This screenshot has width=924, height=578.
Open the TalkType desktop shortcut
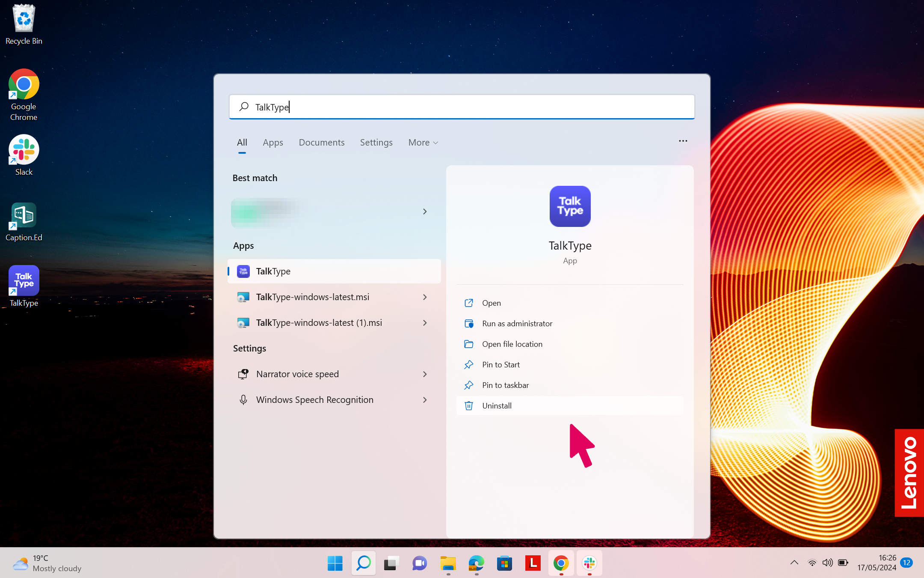pyautogui.click(x=24, y=286)
